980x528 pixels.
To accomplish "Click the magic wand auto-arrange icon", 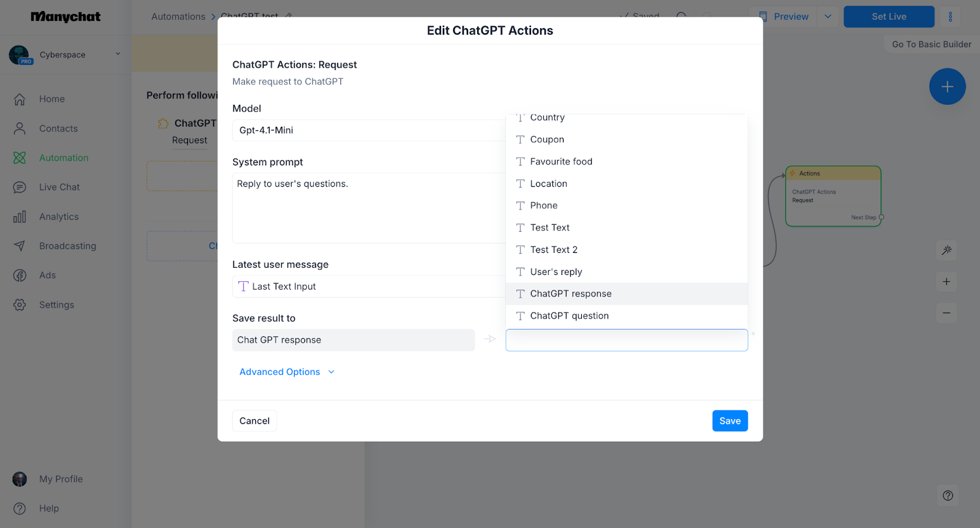I will (x=947, y=250).
